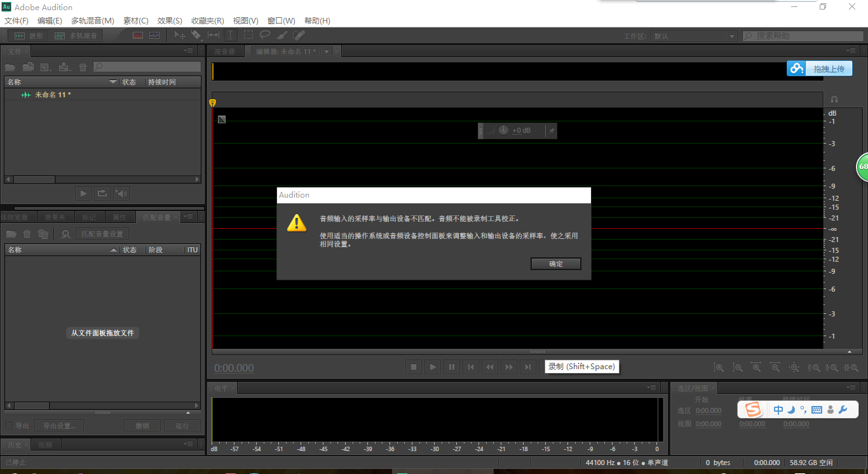The width and height of the screenshot is (868, 474).
Task: Click the scan loudness icon in 匹配音量 panel
Action: pyautogui.click(x=65, y=234)
